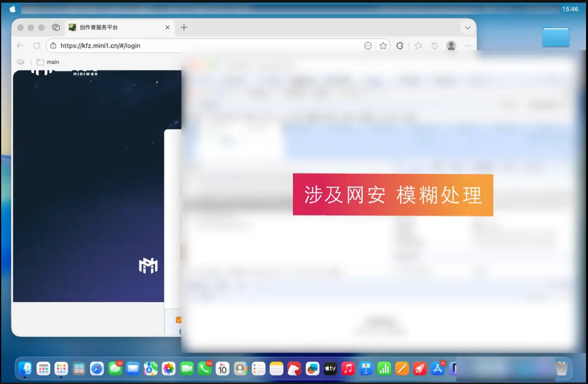Reload the page with the refresh icon
588x384 pixels.
[x=37, y=46]
